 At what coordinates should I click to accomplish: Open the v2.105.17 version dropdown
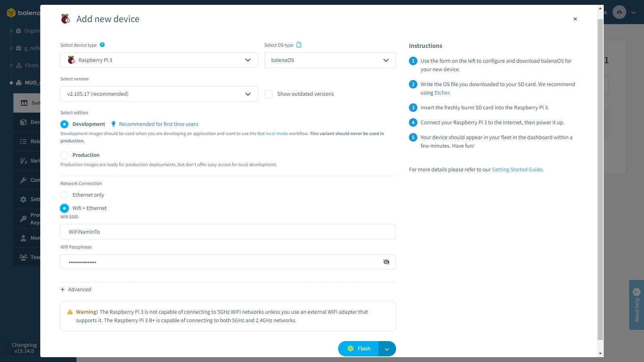coord(159,94)
